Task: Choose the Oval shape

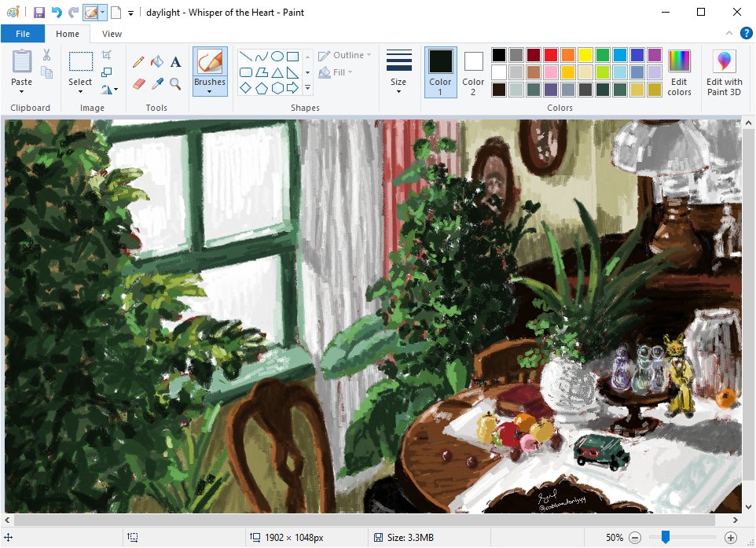Action: (x=277, y=57)
